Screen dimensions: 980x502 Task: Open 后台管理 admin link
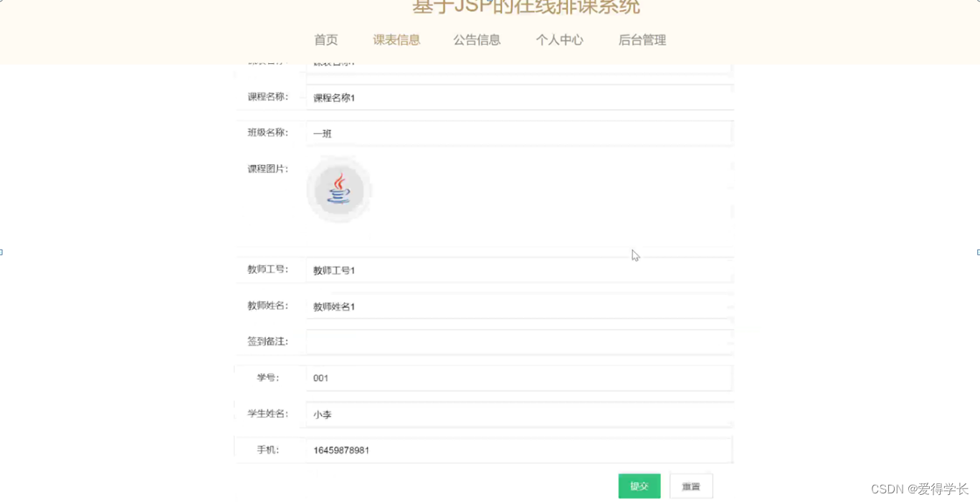point(642,40)
